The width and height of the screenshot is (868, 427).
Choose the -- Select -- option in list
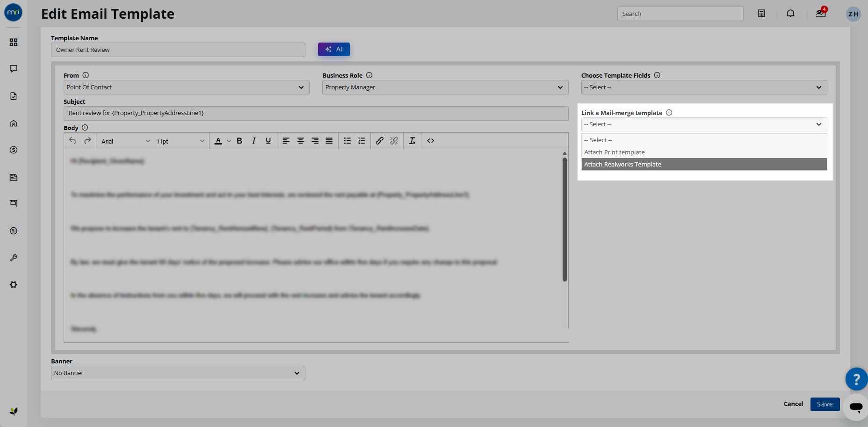click(704, 140)
